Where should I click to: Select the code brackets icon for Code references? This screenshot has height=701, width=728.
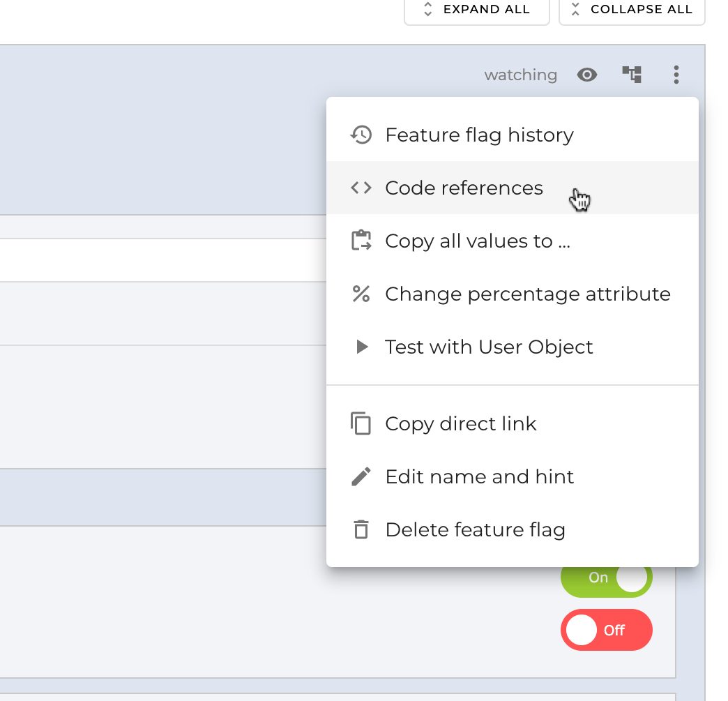pyautogui.click(x=361, y=187)
